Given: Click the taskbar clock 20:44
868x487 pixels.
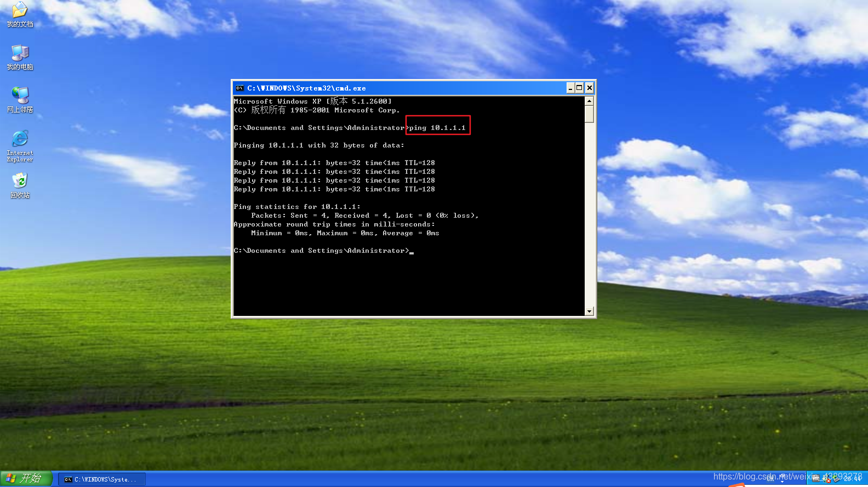Looking at the screenshot, I should point(852,479).
